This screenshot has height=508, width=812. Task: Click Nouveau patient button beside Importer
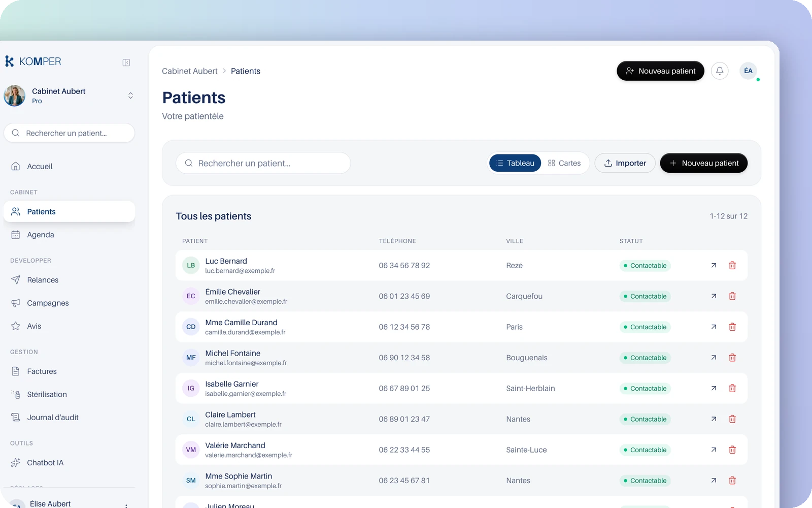tap(703, 163)
